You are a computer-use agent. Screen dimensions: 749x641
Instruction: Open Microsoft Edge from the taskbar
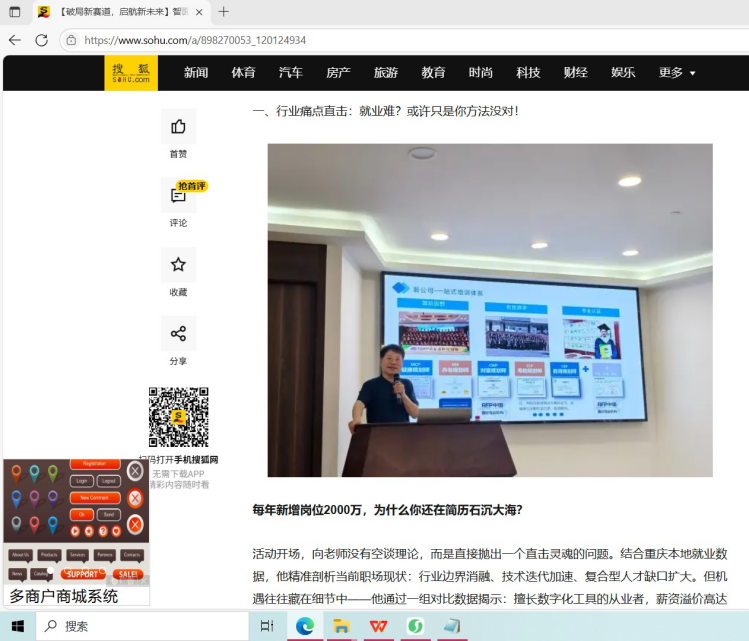tap(304, 626)
